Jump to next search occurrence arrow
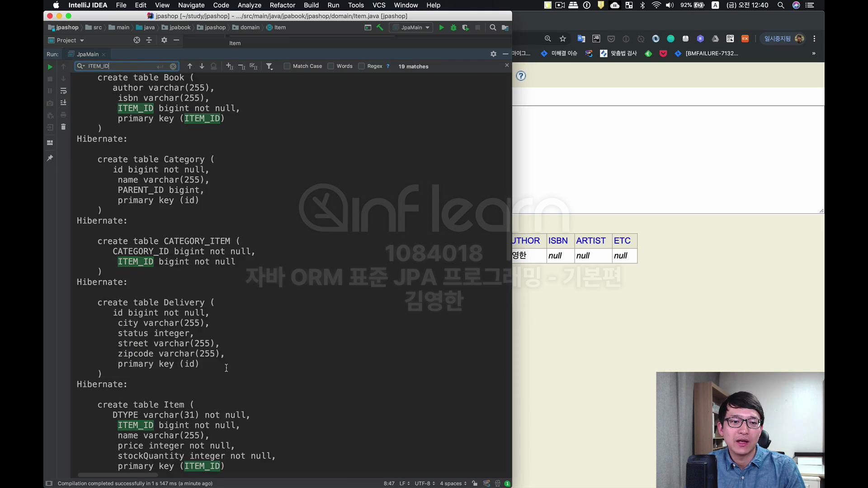Screen dimensions: 868x488 (x=202, y=66)
